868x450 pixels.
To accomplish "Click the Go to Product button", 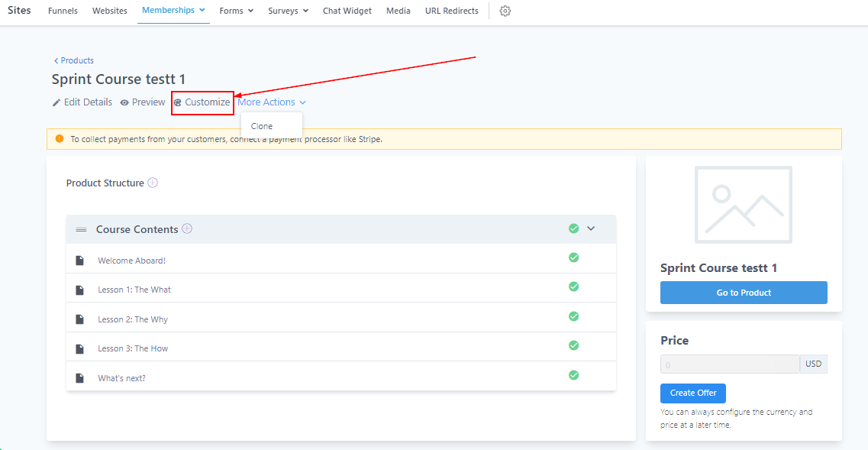I will click(x=744, y=293).
